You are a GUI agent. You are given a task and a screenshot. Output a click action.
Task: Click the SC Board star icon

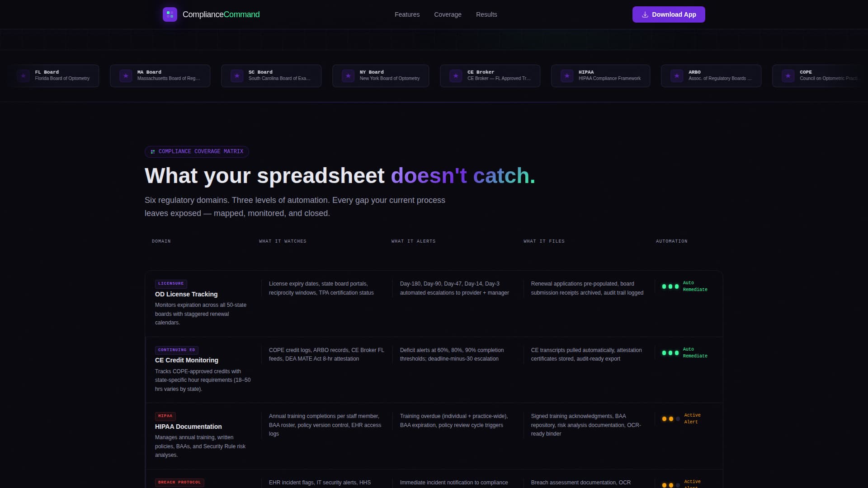coord(237,76)
